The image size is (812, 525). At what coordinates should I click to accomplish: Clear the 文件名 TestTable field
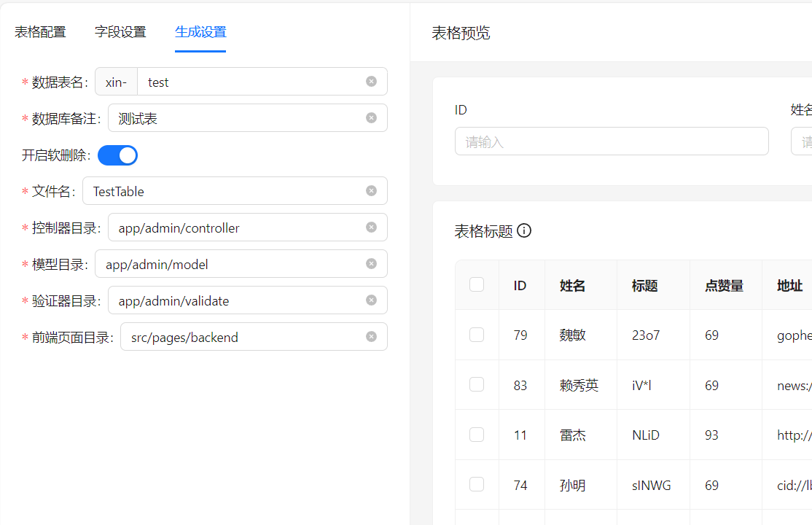(x=371, y=191)
